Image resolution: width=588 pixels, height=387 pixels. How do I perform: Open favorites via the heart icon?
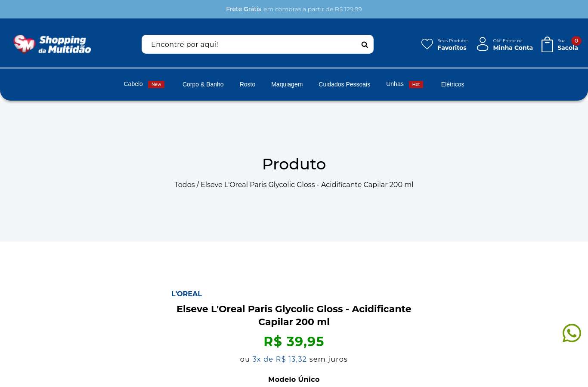tap(427, 44)
